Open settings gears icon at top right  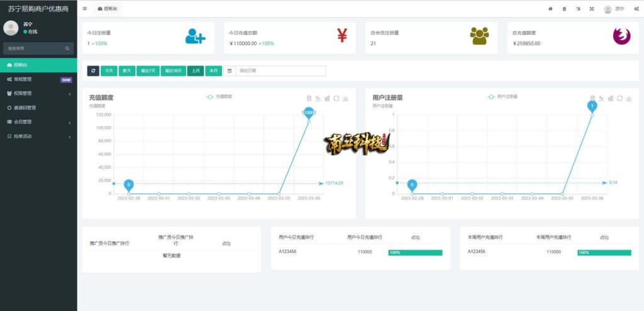point(636,9)
